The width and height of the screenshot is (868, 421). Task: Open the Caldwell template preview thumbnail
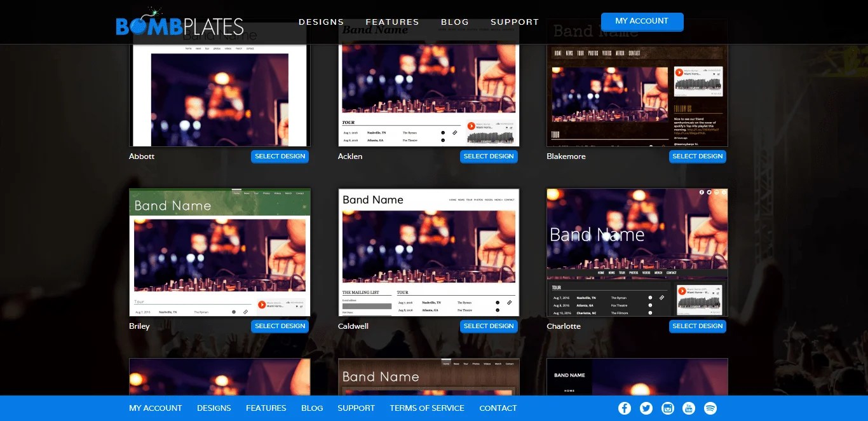(429, 252)
